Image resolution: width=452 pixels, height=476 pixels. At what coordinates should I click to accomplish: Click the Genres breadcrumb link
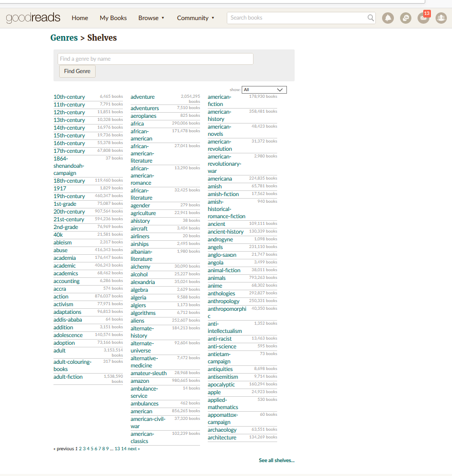(64, 38)
